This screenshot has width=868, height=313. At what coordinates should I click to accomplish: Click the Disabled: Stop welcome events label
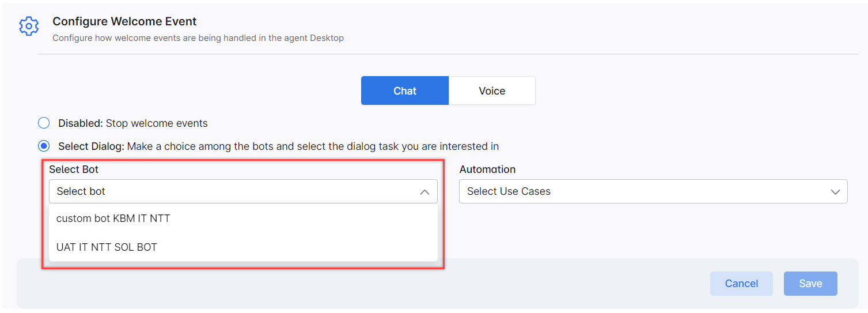[x=133, y=123]
